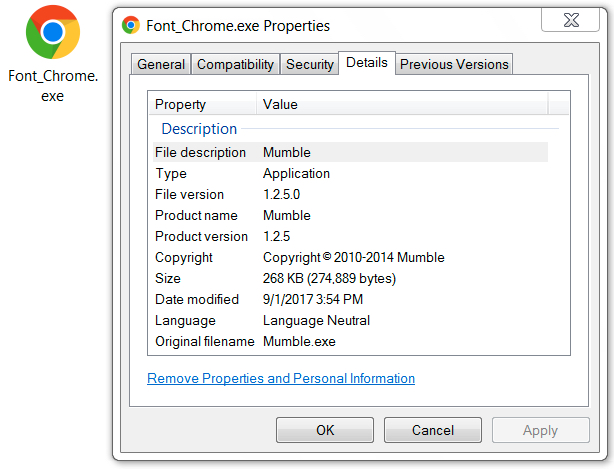Select the Copyright row label

point(184,258)
